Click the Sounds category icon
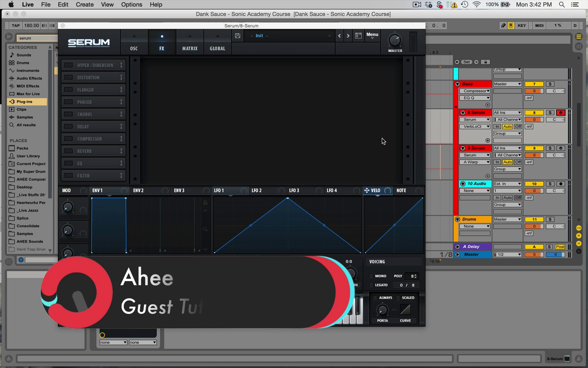 point(12,55)
